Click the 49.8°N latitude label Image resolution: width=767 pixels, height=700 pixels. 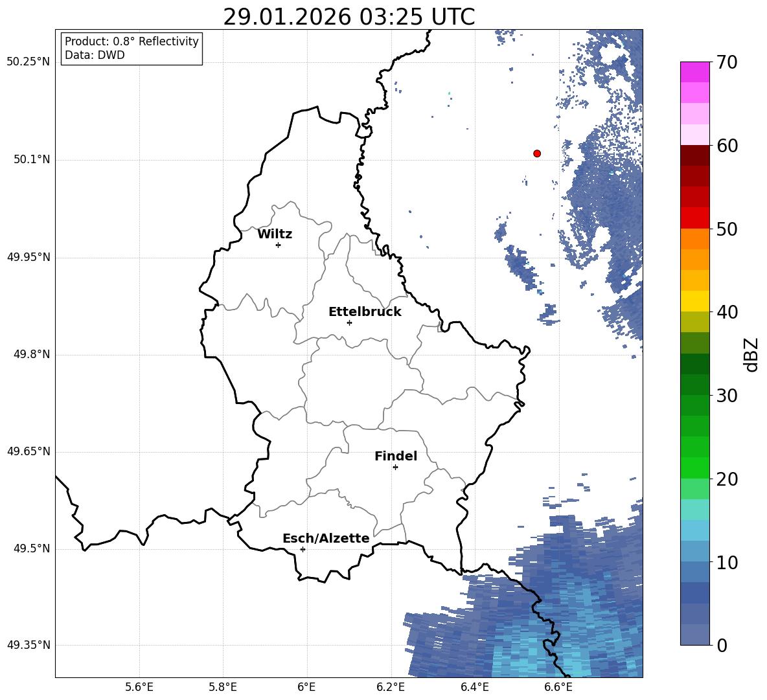point(32,354)
